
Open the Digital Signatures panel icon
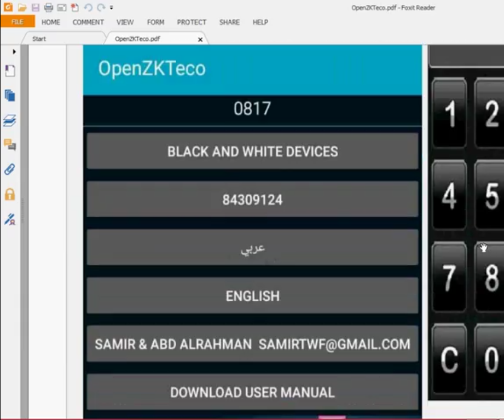10,219
